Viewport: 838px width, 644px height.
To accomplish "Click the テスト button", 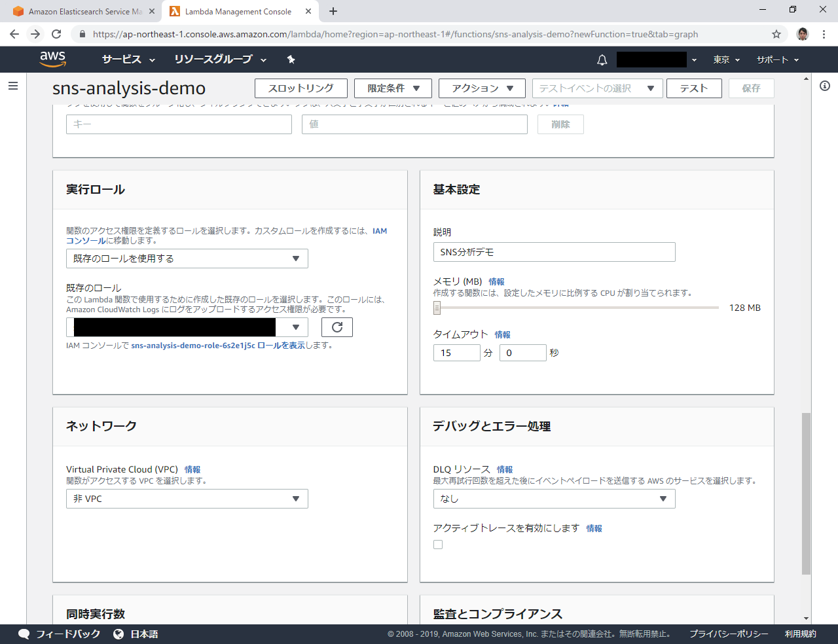I will 693,88.
